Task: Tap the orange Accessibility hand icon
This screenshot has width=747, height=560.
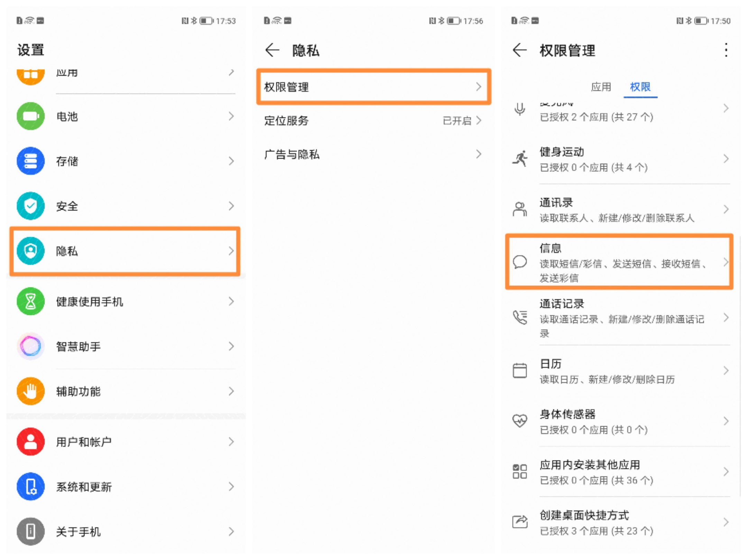Action: (30, 391)
